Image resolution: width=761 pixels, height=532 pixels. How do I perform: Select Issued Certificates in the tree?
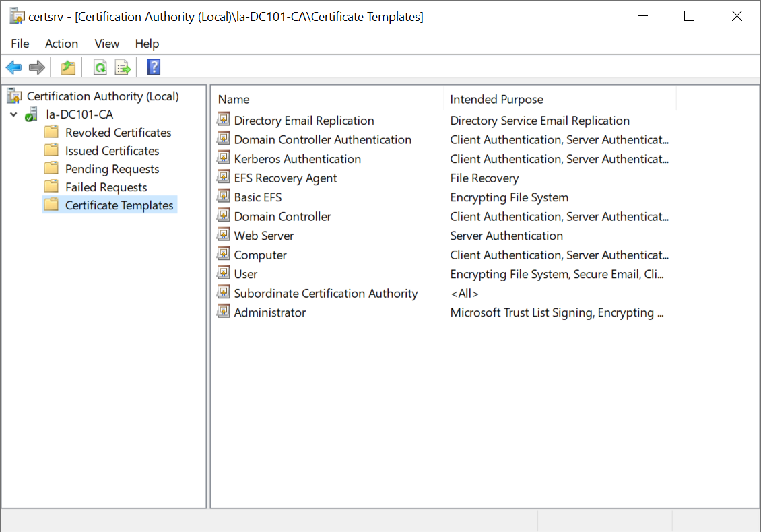pyautogui.click(x=112, y=151)
